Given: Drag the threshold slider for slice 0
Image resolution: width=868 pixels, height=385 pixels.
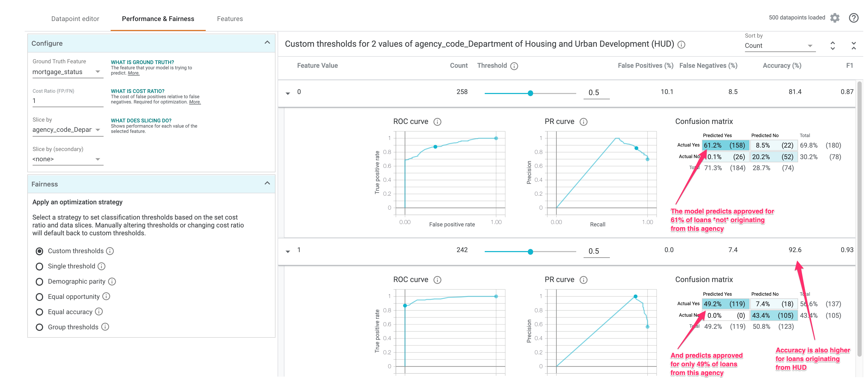Looking at the screenshot, I should tap(529, 92).
